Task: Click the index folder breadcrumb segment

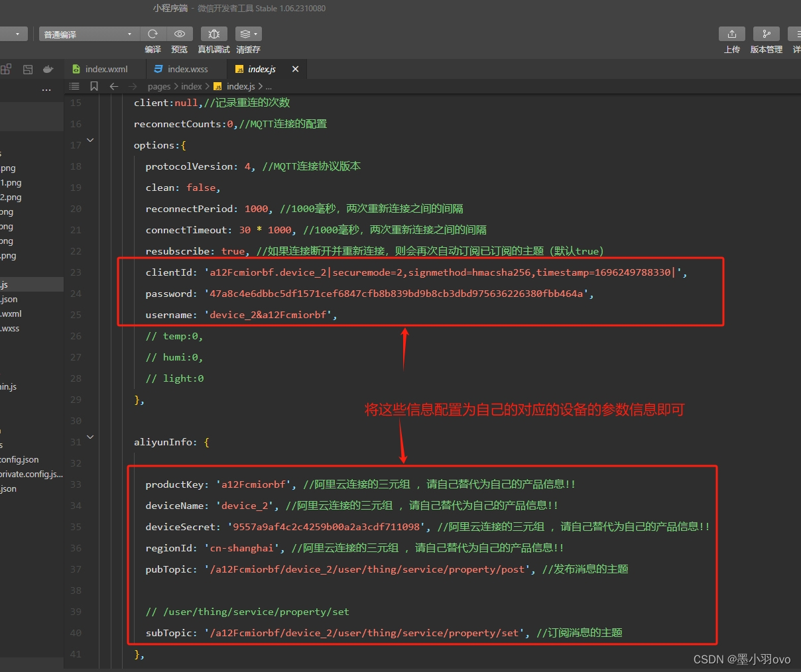Action: click(x=192, y=86)
